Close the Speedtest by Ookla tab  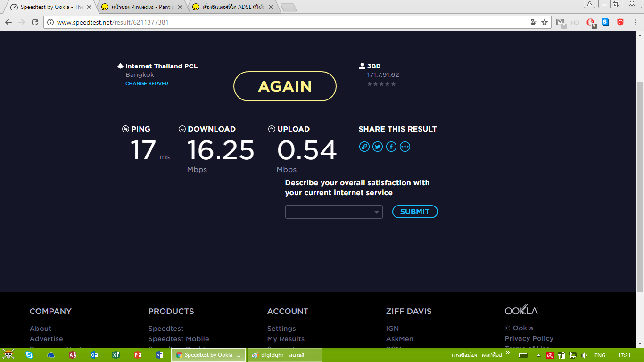click(x=89, y=7)
